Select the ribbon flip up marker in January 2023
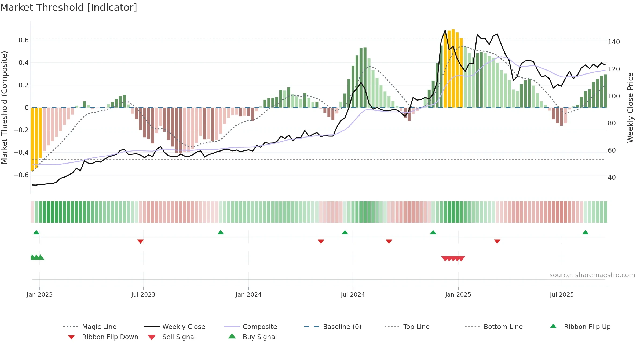 point(36,232)
